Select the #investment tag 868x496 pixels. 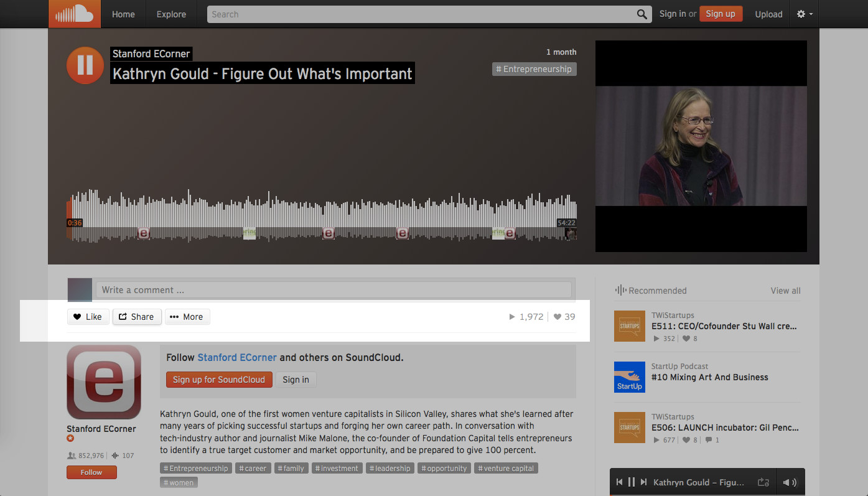click(x=337, y=469)
